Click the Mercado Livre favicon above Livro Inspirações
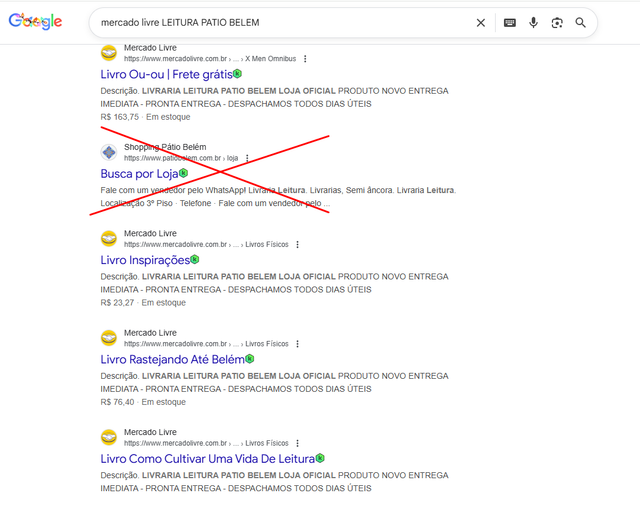This screenshot has width=640, height=508. (109, 239)
